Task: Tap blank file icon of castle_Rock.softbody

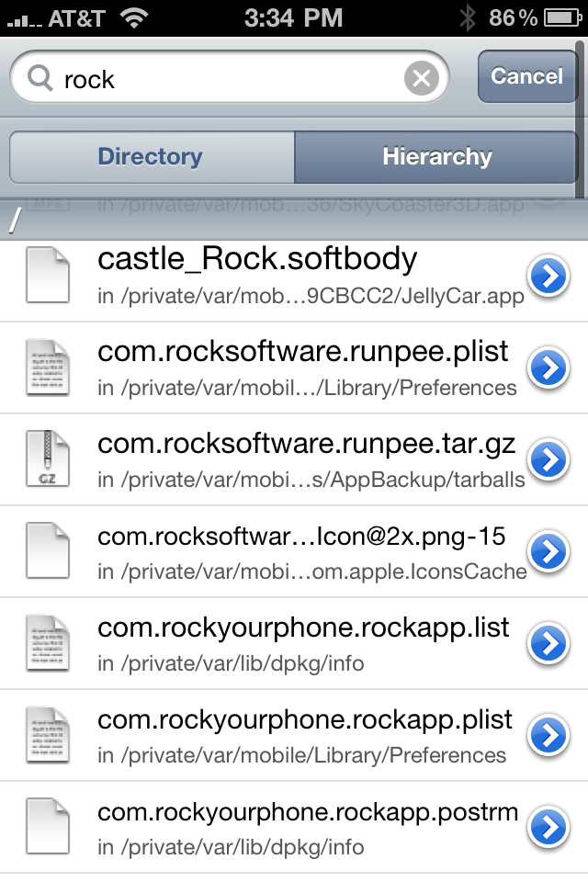Action: (x=48, y=275)
